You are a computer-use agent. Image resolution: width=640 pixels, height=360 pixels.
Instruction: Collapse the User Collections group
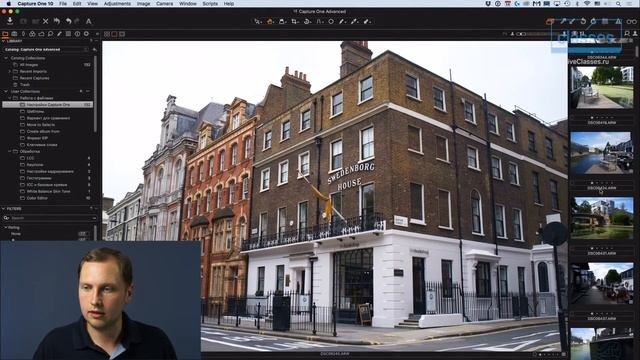(x=6, y=91)
